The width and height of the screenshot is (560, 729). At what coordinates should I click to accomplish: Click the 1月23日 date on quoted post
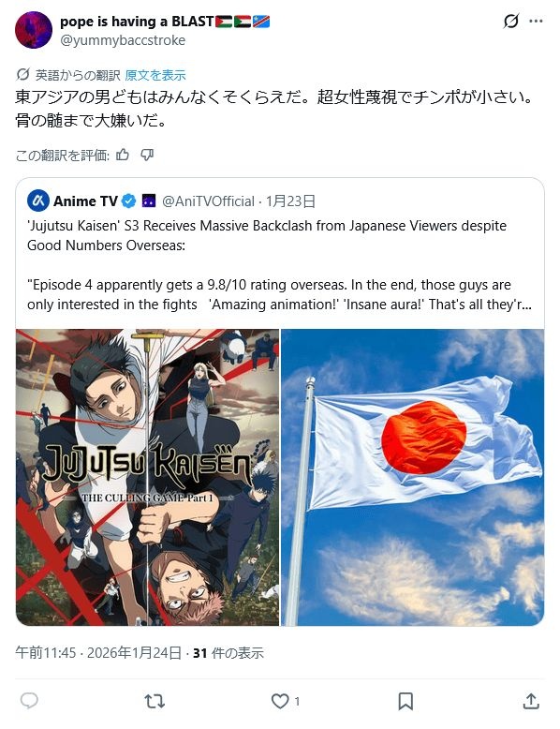(291, 201)
